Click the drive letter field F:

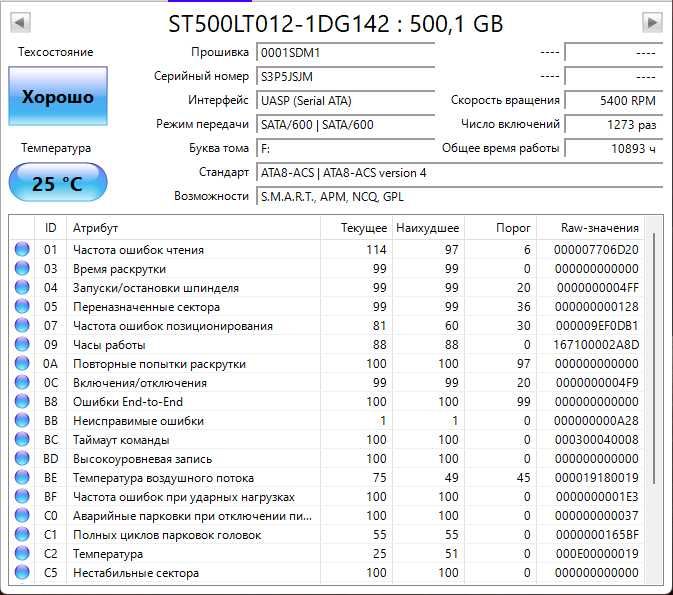346,149
